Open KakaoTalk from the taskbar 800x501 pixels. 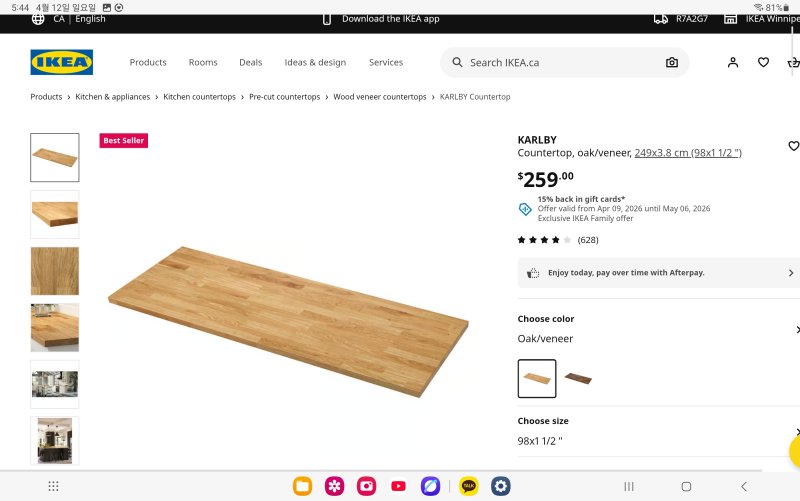tap(468, 486)
